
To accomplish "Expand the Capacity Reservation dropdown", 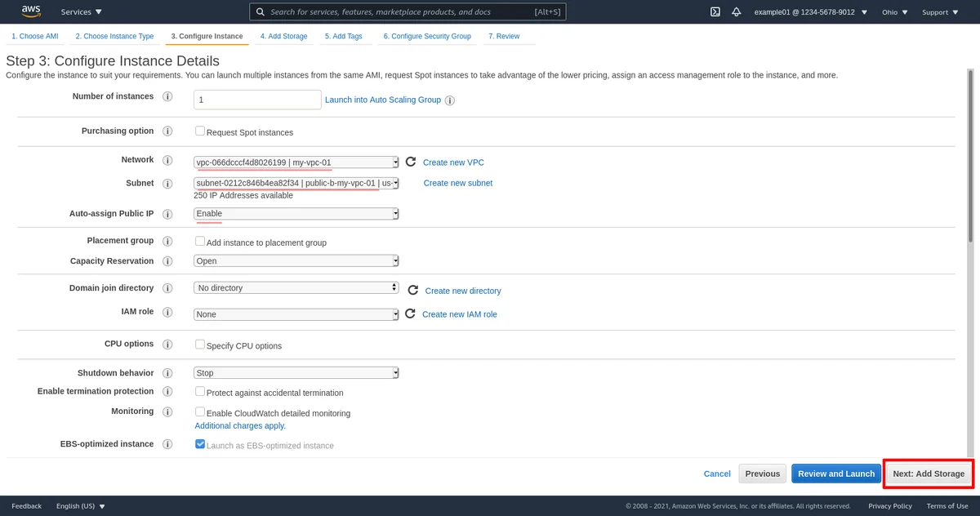I will [296, 261].
